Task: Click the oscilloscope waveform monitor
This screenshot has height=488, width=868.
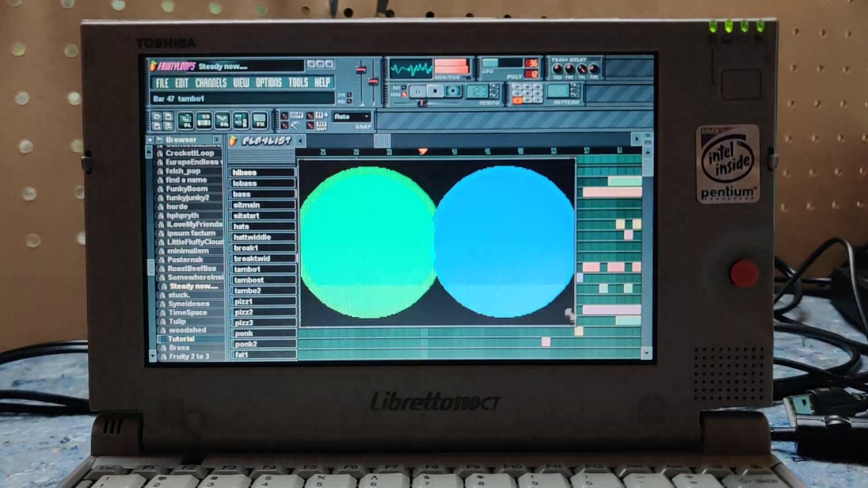Action: [x=411, y=68]
